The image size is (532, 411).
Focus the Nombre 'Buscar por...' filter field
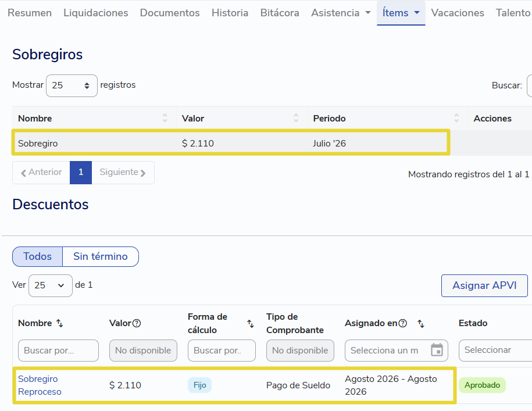pos(58,351)
